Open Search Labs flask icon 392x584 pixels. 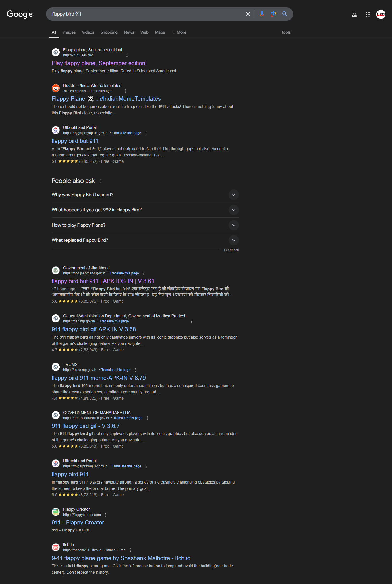354,14
